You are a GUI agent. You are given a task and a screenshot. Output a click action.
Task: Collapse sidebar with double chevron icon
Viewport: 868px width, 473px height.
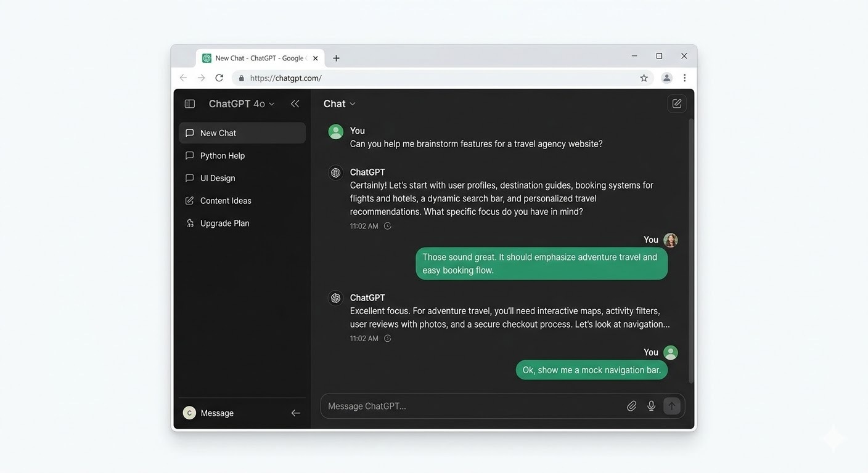click(295, 104)
